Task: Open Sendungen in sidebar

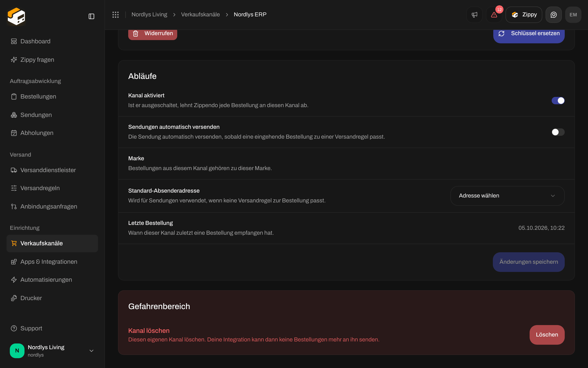Action: click(x=52, y=115)
